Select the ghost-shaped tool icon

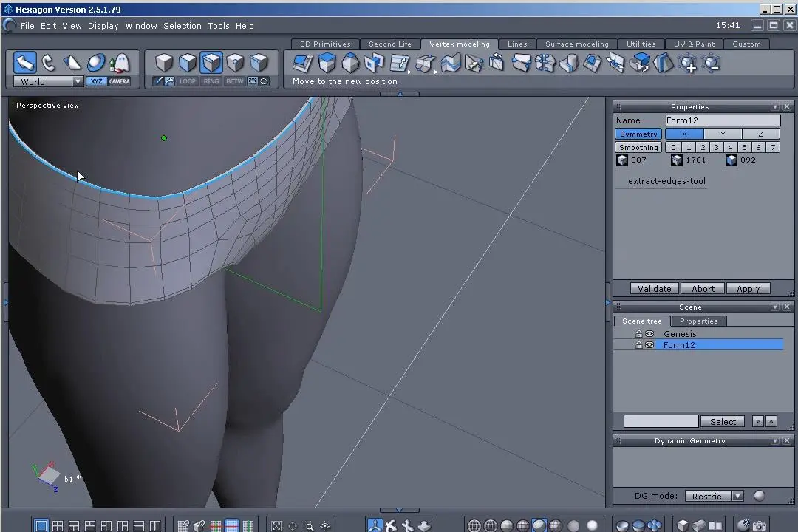click(x=120, y=63)
